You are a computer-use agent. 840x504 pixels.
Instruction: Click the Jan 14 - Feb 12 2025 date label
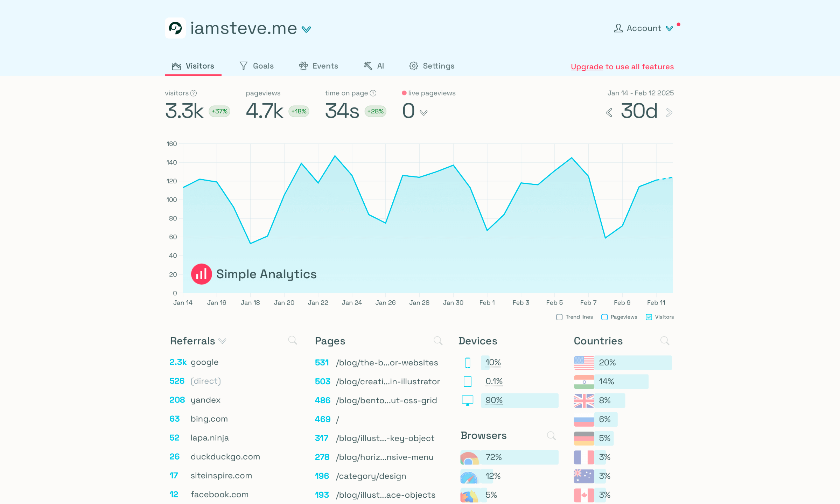coord(640,93)
